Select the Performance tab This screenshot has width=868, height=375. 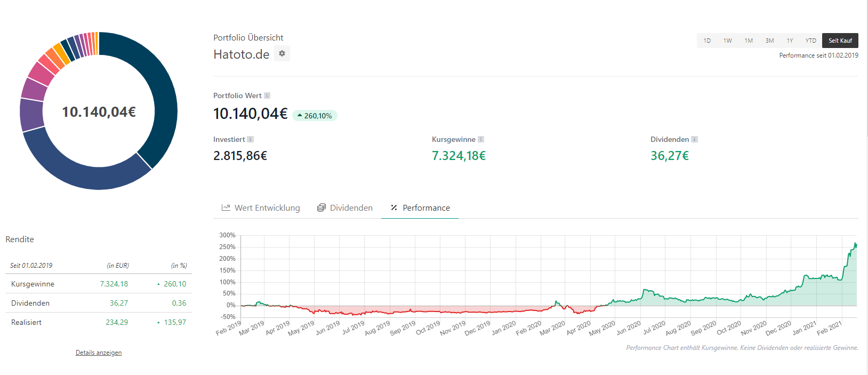[x=420, y=208]
